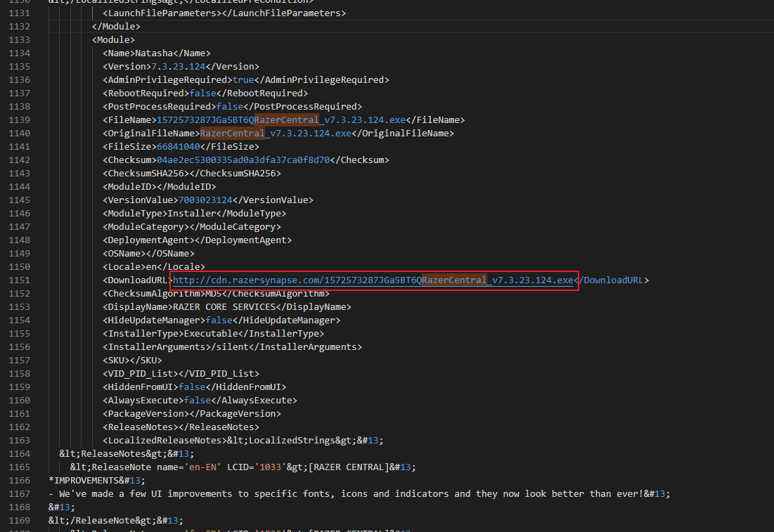Click the closing Module tag on line 1132
The width and height of the screenshot is (774, 532).
(x=116, y=27)
